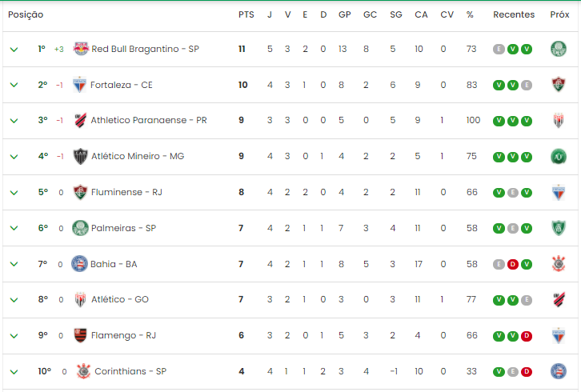
Task: Click Corinthians crest in Bahia's Próx column
Action: (x=559, y=264)
